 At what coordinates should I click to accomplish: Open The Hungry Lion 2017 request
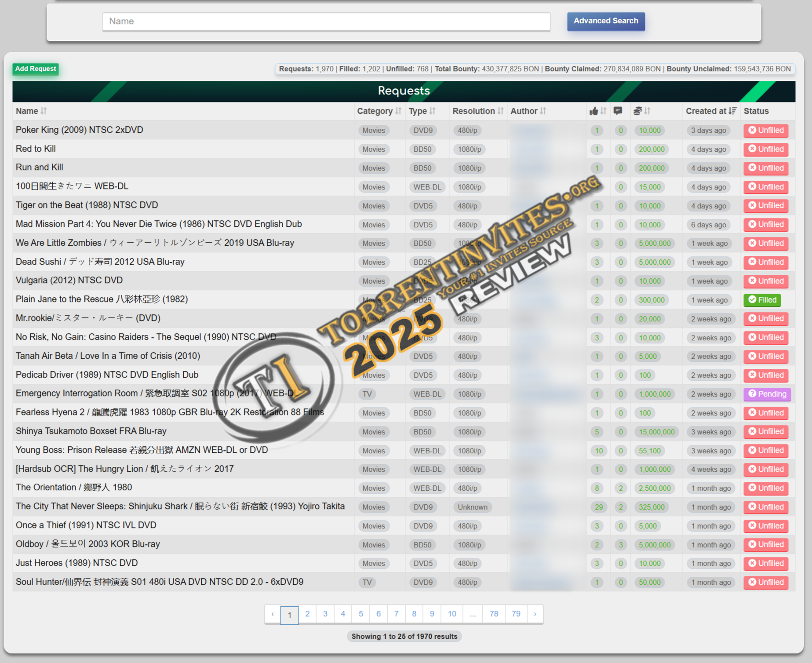[x=125, y=469]
